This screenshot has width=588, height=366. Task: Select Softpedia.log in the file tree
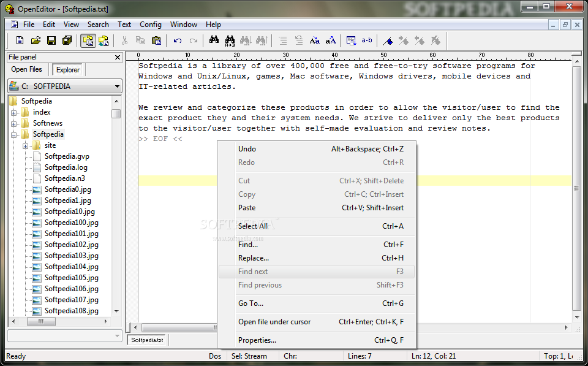coord(66,167)
